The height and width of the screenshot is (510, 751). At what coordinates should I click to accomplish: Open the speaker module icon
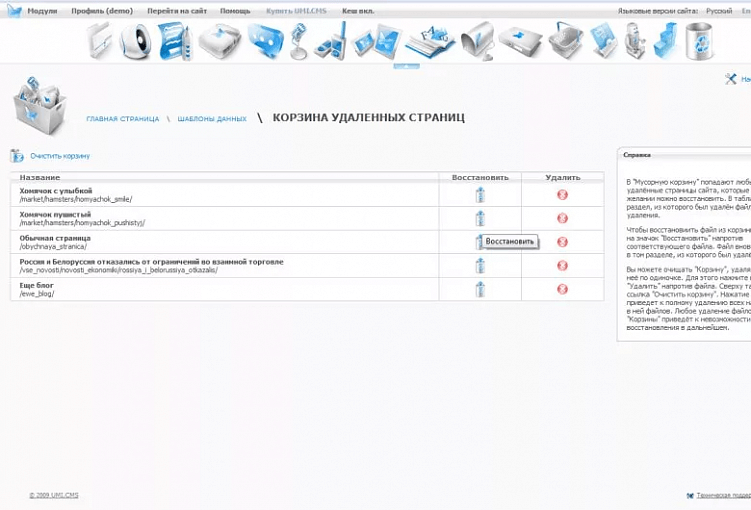point(135,42)
